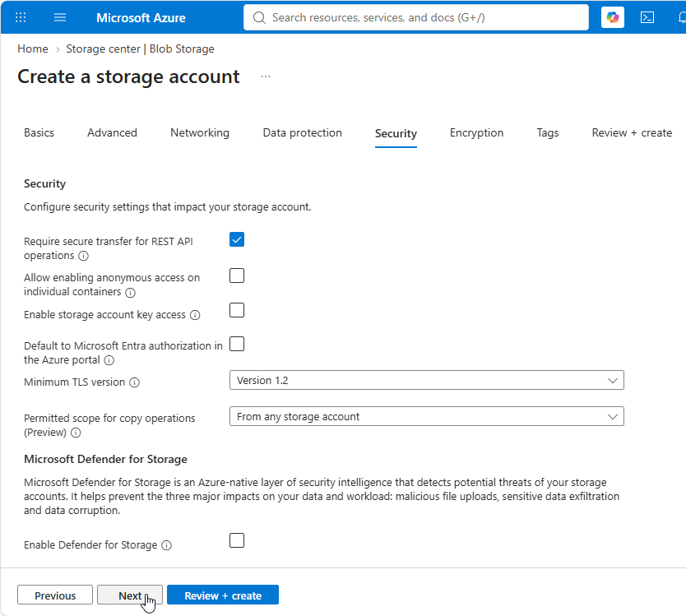Click the Create a storage account title
686x616 pixels.
[x=128, y=77]
